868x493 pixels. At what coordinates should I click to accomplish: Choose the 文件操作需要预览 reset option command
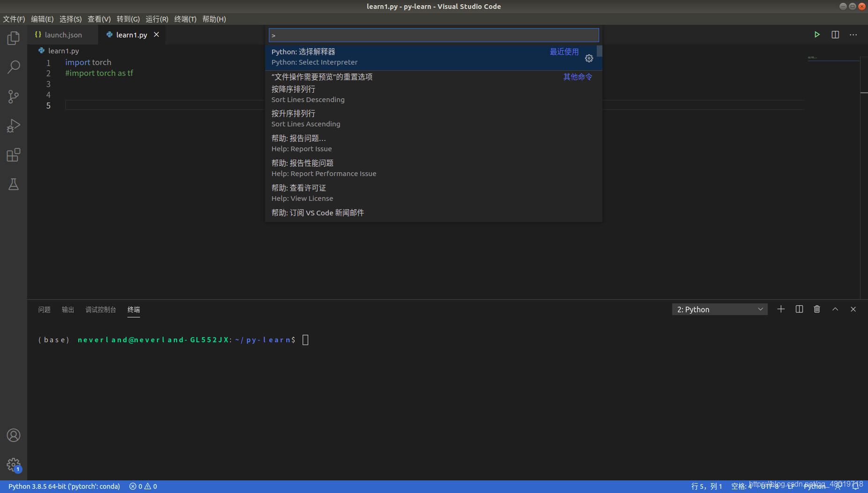(433, 77)
